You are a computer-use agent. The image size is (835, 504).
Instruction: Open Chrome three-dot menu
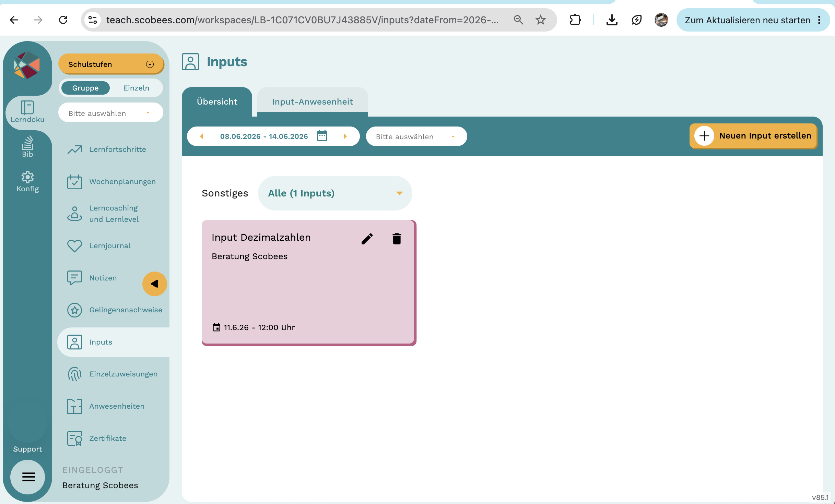point(819,20)
